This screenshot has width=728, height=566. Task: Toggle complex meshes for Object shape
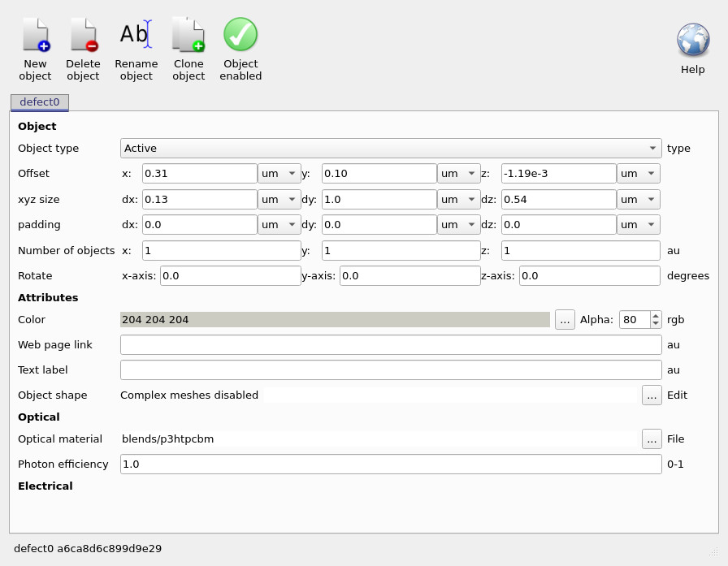tap(652, 395)
